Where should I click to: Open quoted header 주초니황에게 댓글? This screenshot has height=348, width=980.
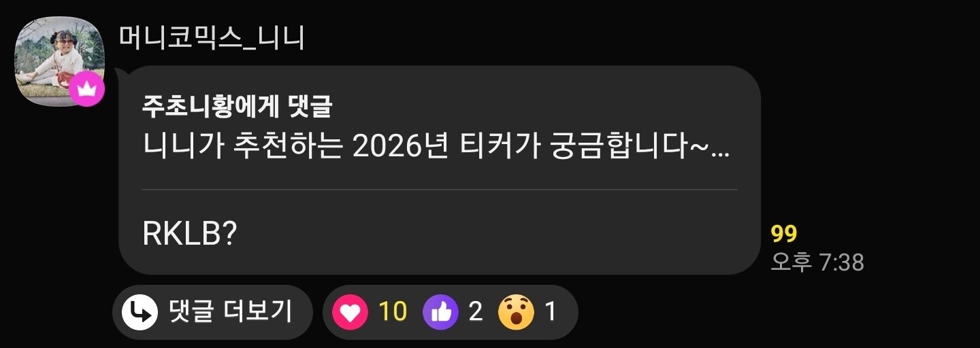pos(237,105)
